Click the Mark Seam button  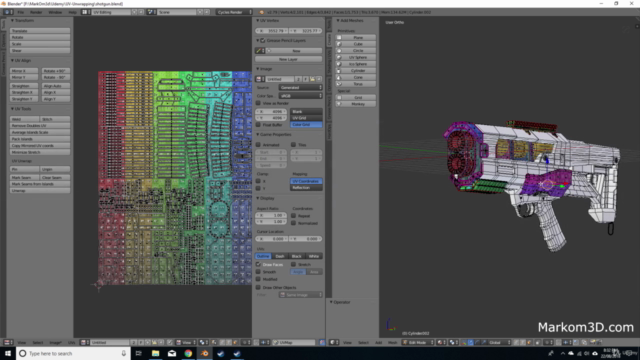coord(25,178)
